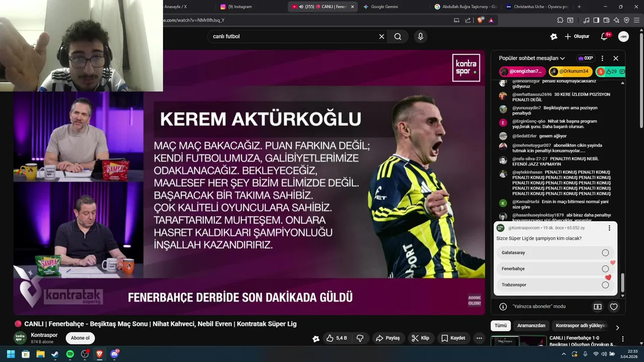Select the Aramanızdan filter chip
644x362 pixels.
point(531,326)
